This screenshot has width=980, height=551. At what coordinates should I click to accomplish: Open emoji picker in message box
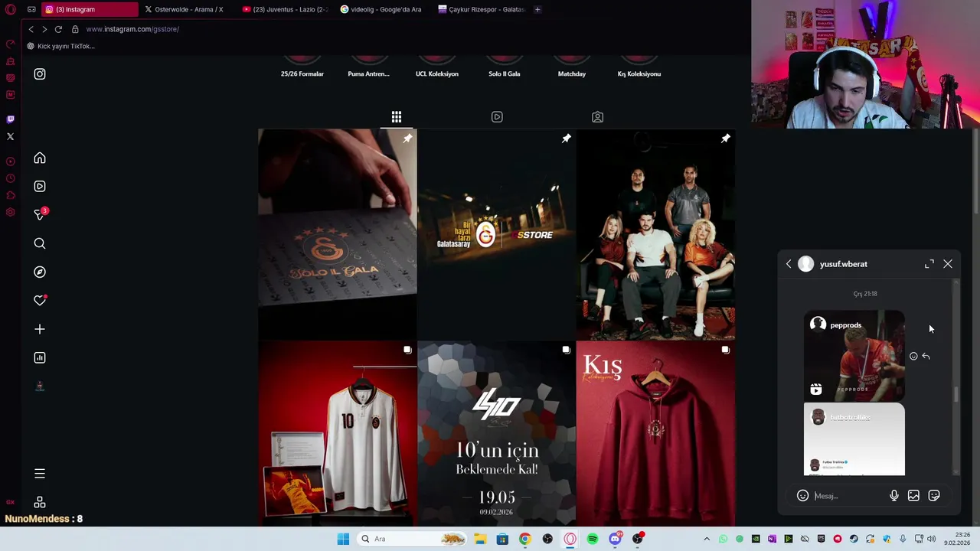pyautogui.click(x=802, y=496)
